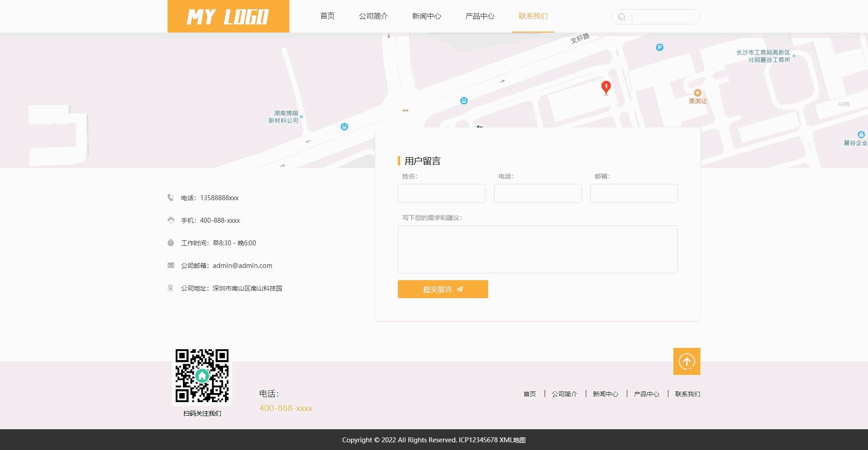The width and height of the screenshot is (868, 450).
Task: Open the footer 首页 link
Action: click(x=530, y=394)
